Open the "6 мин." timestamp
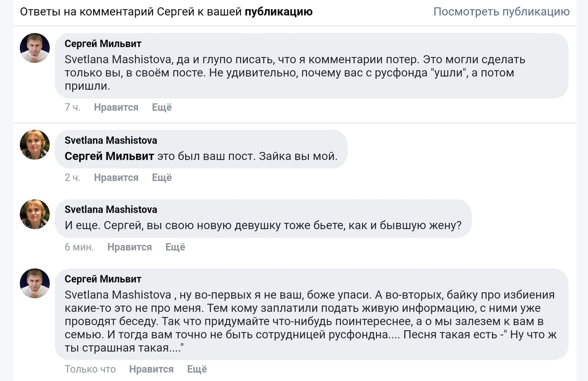Viewport: 588px width, 381px height. (x=79, y=247)
